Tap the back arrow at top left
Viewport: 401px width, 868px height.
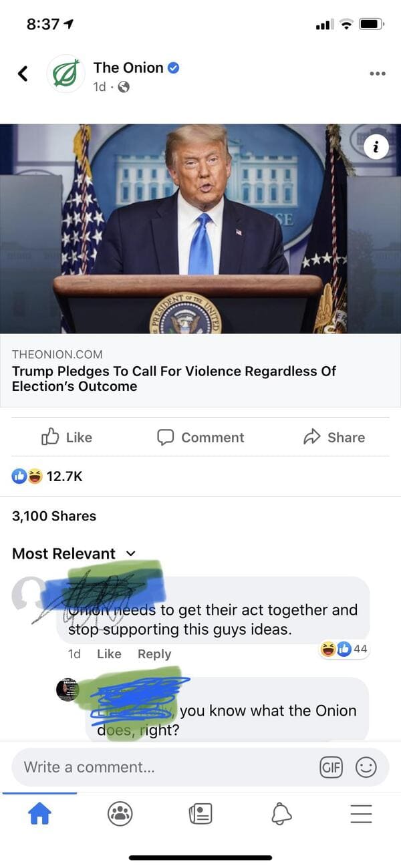pyautogui.click(x=23, y=74)
